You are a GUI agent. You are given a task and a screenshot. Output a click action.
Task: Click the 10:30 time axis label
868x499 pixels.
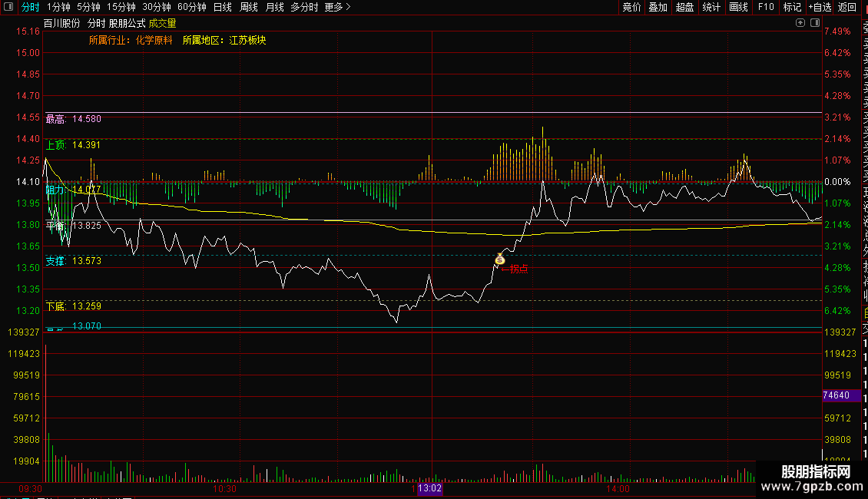click(x=225, y=488)
